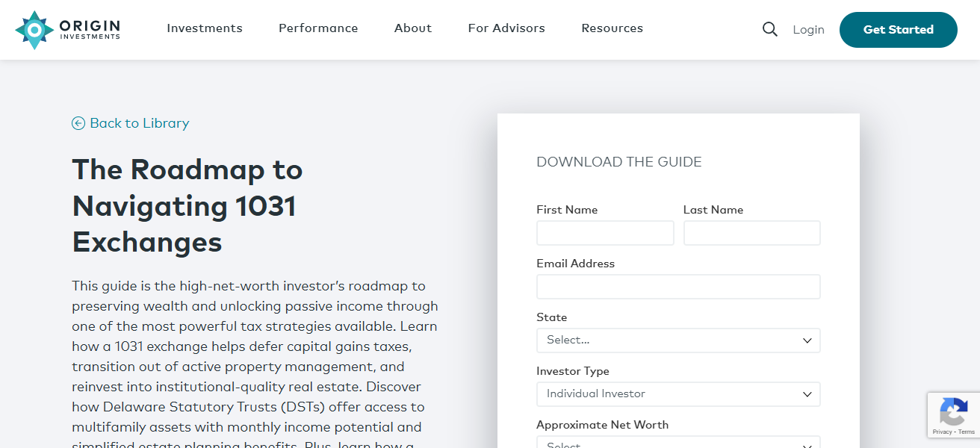Click inside the Last Name field
Viewport: 980px width, 448px height.
click(751, 232)
